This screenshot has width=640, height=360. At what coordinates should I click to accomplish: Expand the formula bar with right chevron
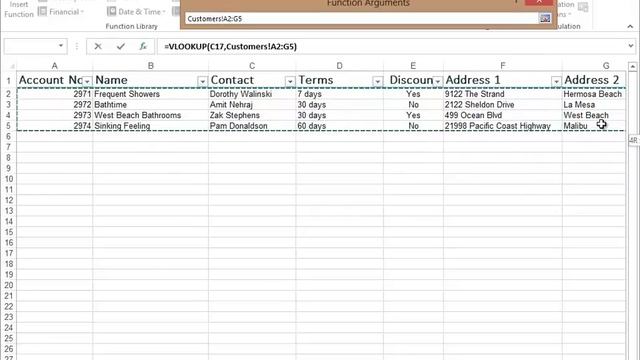coord(631,46)
